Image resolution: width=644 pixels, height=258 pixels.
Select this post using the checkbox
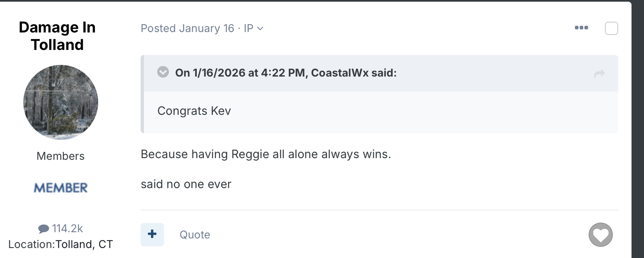point(611,28)
